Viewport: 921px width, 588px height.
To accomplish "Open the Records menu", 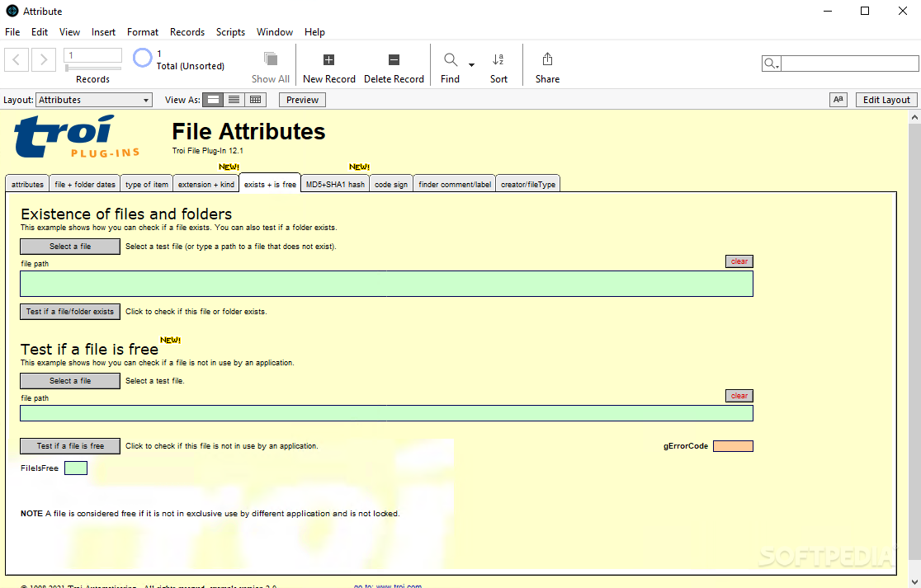I will click(187, 32).
